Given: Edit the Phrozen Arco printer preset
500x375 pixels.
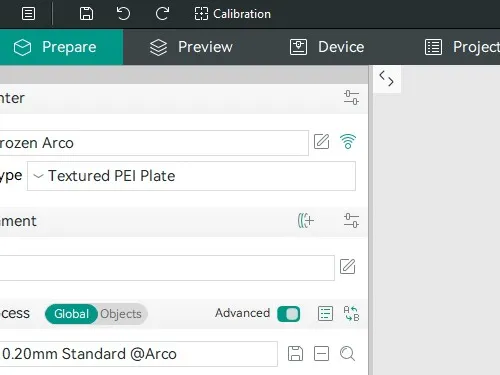Looking at the screenshot, I should [x=322, y=142].
